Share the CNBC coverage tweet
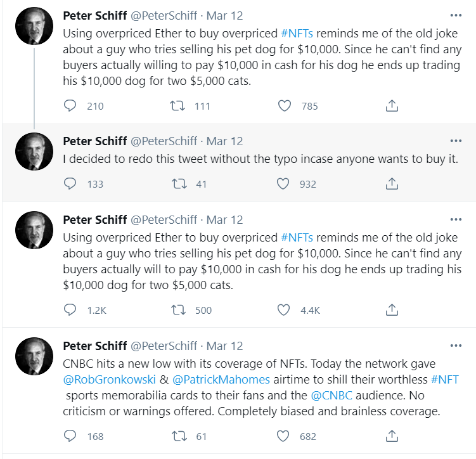Viewport: 476px width, 459px height. coord(392,436)
